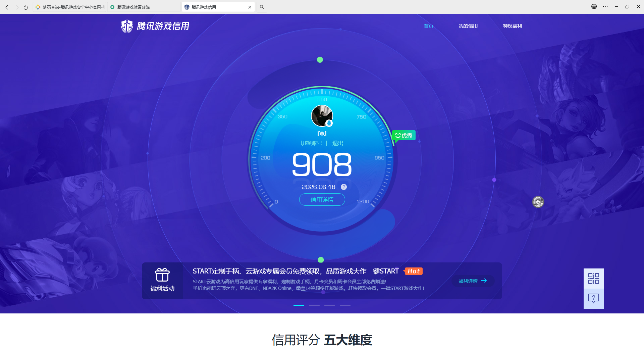Switch to the 腾讯游戏健康系统 tab
This screenshot has width=644, height=349.
(144, 7)
